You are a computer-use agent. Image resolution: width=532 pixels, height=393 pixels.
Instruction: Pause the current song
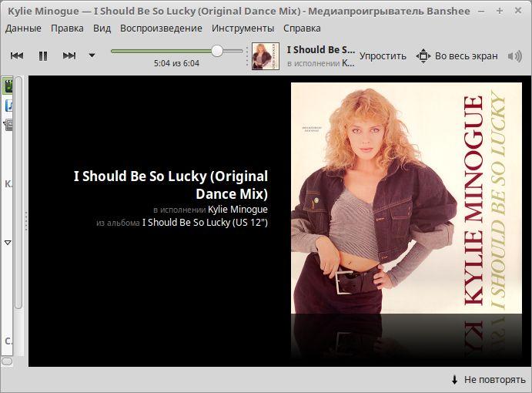click(x=43, y=55)
